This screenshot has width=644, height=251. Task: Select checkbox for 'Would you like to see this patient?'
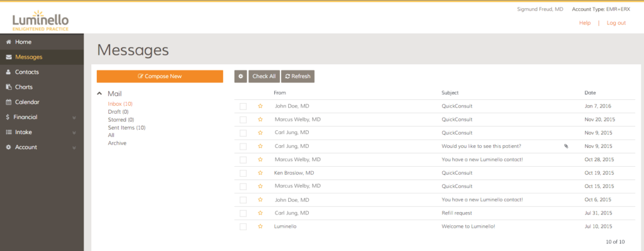point(243,146)
